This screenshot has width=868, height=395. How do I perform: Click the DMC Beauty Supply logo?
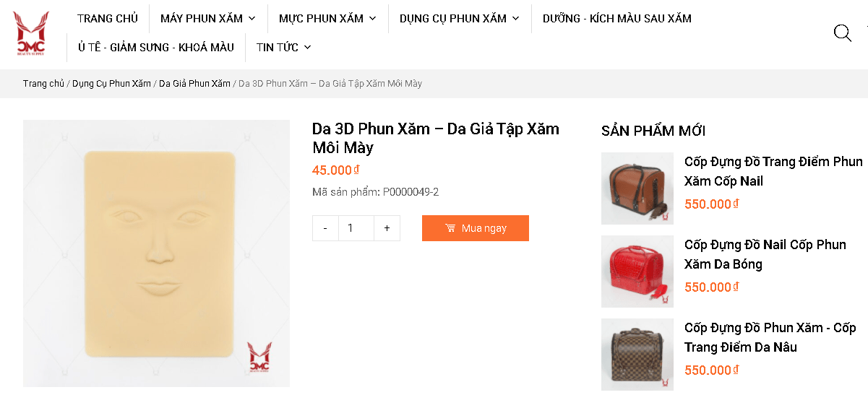tap(31, 33)
